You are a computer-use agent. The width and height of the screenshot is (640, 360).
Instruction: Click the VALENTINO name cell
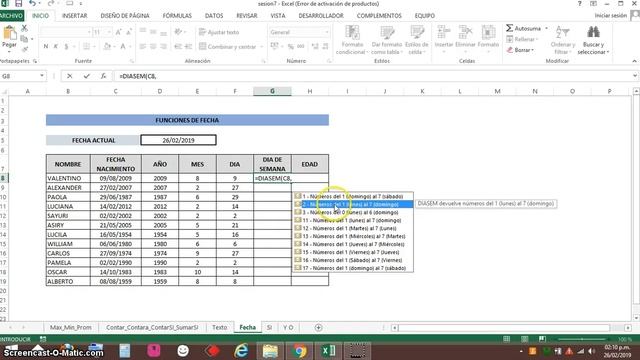[x=68, y=178]
